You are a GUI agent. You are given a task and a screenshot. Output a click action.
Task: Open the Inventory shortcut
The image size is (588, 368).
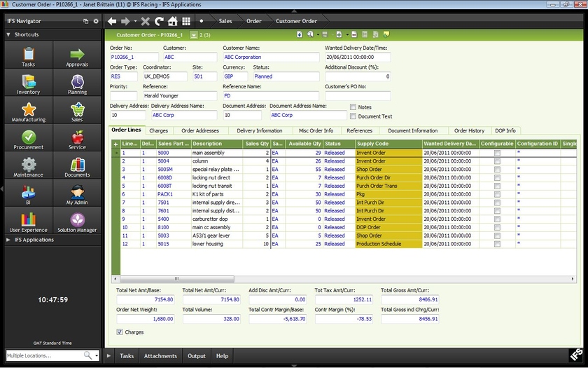pyautogui.click(x=29, y=82)
